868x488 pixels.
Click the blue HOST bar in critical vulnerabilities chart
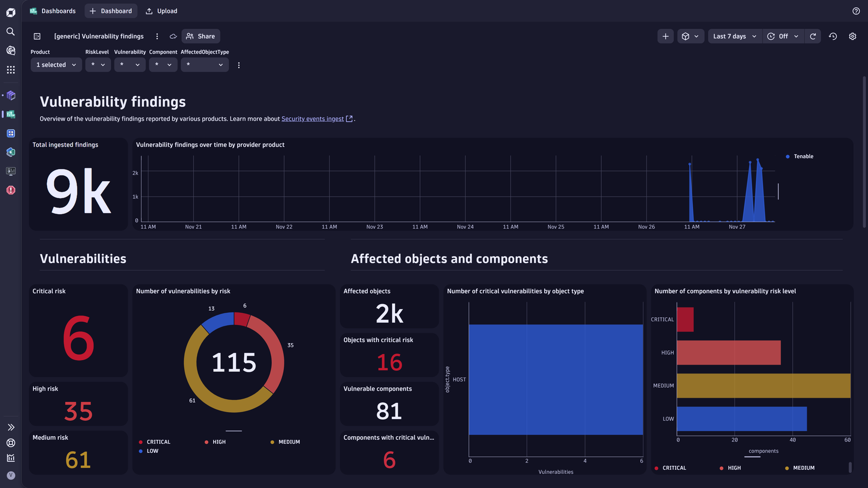(556, 380)
